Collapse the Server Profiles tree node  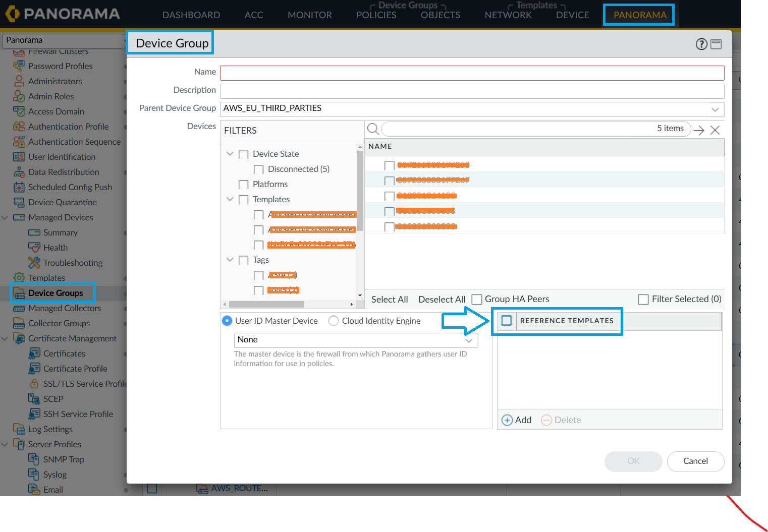(5, 444)
